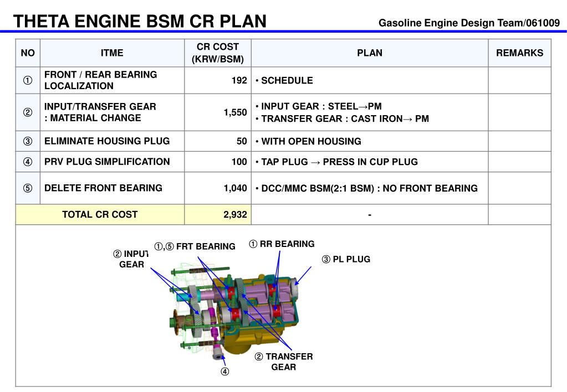The width and height of the screenshot is (567, 392).
Task: Click the "② TRANSFER GEAR" diagram label
Action: (x=284, y=362)
